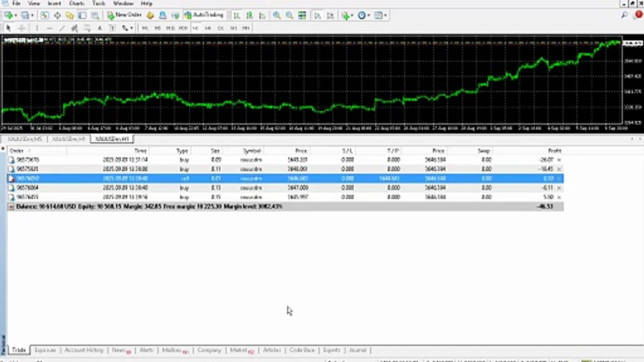Select the Trendline drawing tool
This screenshot has height=362, width=644.
pyautogui.click(x=62, y=28)
